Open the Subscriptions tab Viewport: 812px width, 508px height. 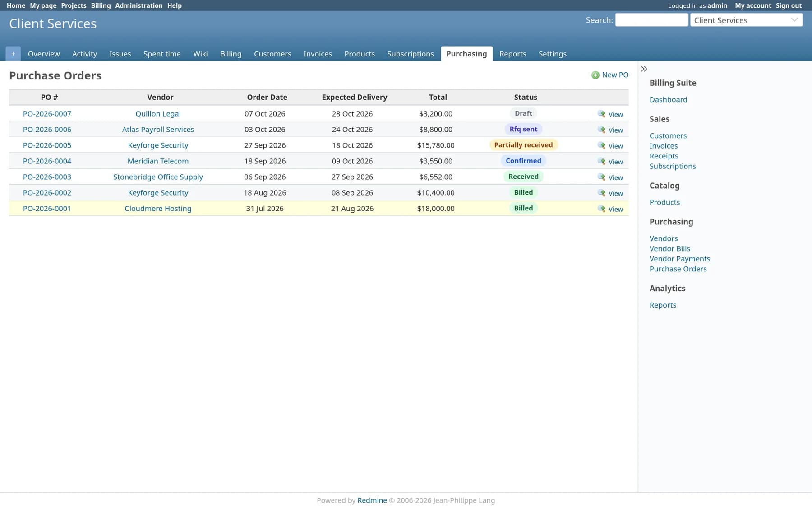[411, 54]
